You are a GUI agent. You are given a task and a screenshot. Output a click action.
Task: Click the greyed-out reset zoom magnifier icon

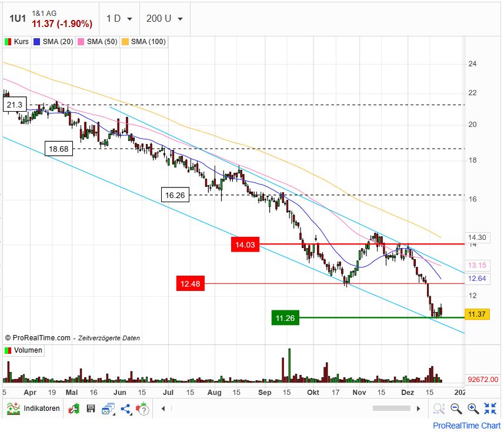tap(439, 408)
